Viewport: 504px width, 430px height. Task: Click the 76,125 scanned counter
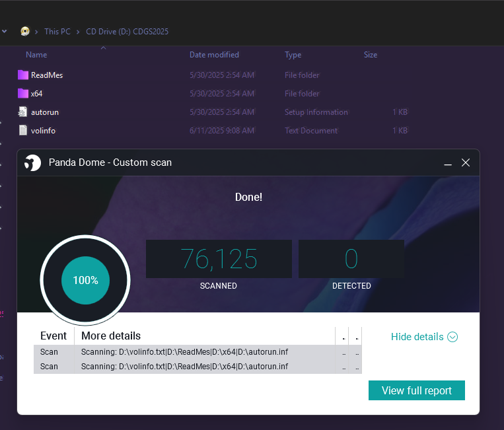pos(219,259)
